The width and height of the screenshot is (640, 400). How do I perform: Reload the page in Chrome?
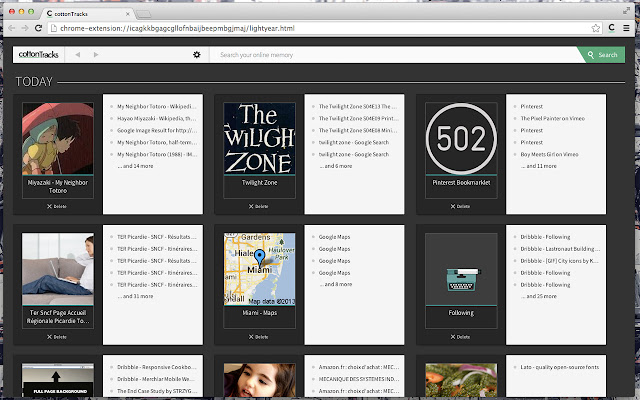coord(38,28)
